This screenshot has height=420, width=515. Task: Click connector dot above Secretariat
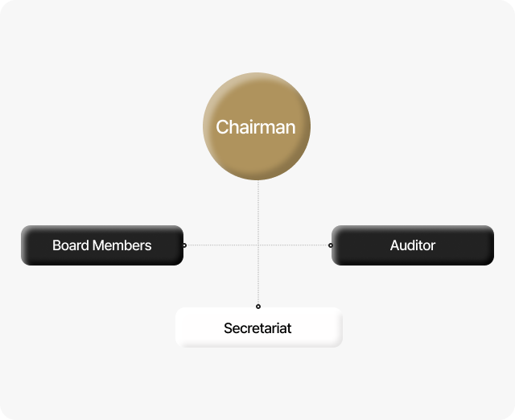(x=258, y=307)
